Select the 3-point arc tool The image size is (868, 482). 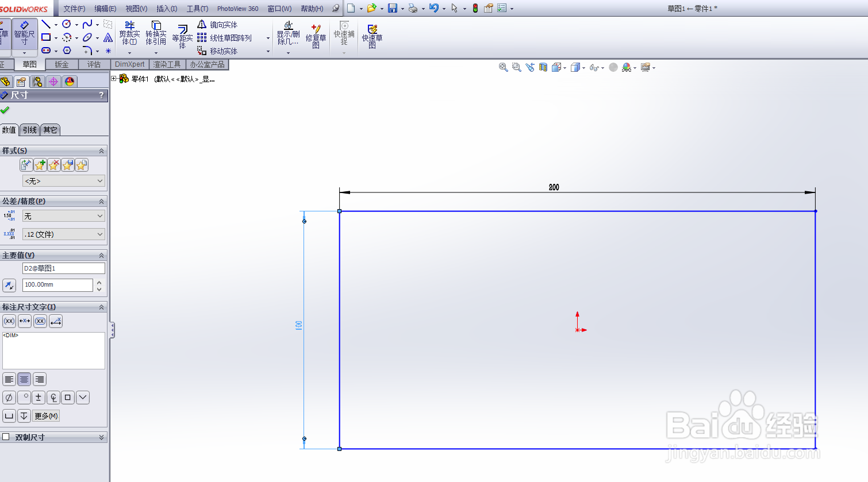click(x=67, y=37)
